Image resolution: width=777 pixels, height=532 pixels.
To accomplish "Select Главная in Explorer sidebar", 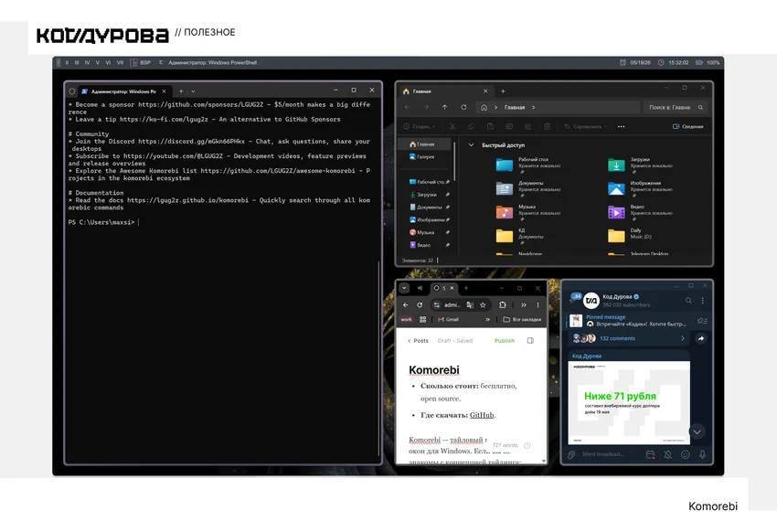I will pyautogui.click(x=426, y=144).
